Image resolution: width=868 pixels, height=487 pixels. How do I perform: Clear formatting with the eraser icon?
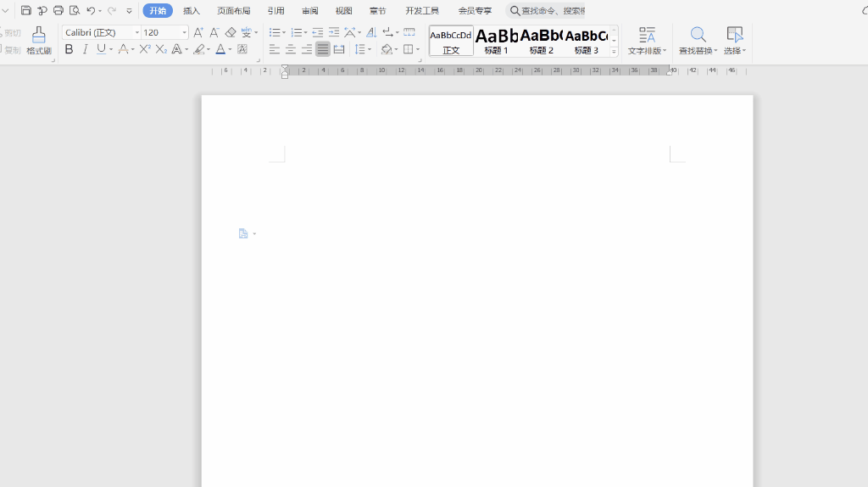pos(231,32)
